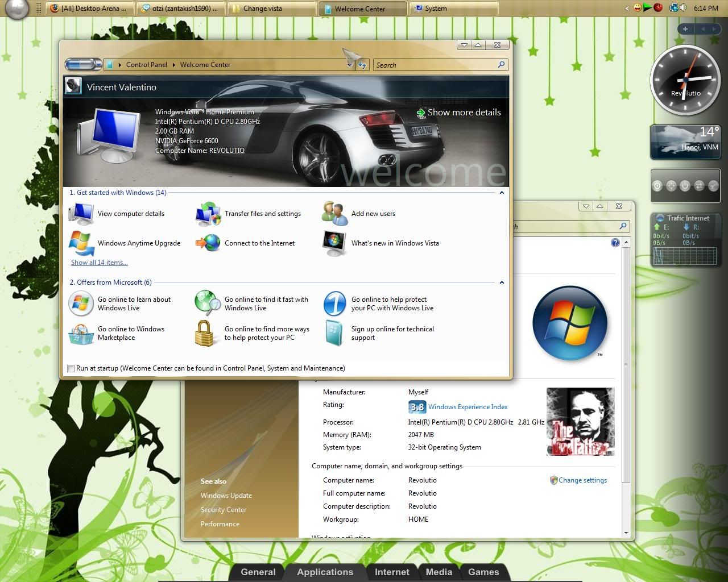728x582 pixels.
Task: Open Windows Marketplace basket icon
Action: coord(81,334)
